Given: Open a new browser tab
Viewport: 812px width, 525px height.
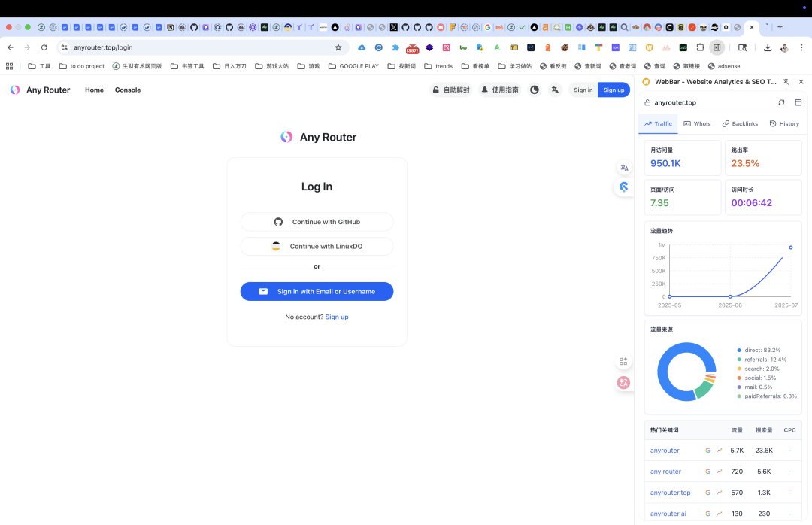Looking at the screenshot, I should pyautogui.click(x=780, y=27).
